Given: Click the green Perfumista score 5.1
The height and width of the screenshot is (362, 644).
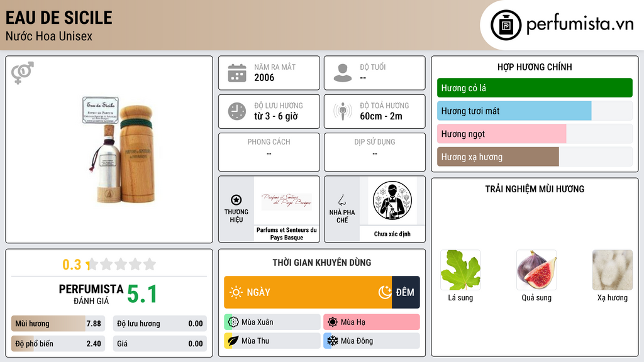Looking at the screenshot, I should (x=142, y=294).
